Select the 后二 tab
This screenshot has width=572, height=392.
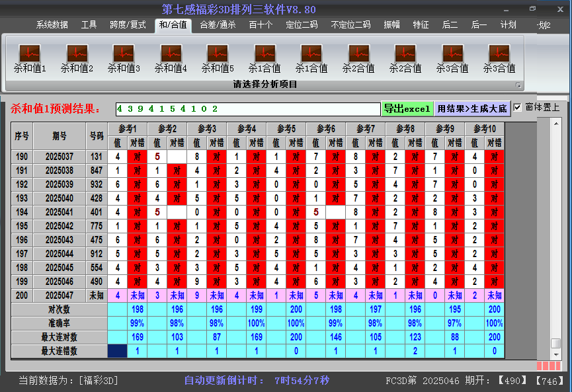(450, 25)
